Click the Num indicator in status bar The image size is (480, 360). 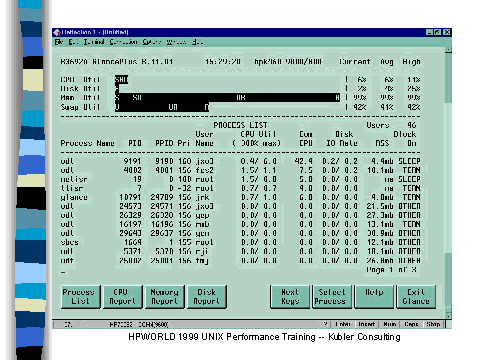(390, 324)
